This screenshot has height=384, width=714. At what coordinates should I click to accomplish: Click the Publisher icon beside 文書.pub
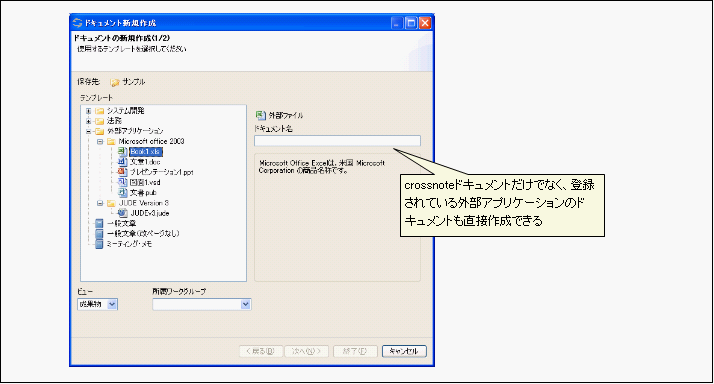click(122, 192)
